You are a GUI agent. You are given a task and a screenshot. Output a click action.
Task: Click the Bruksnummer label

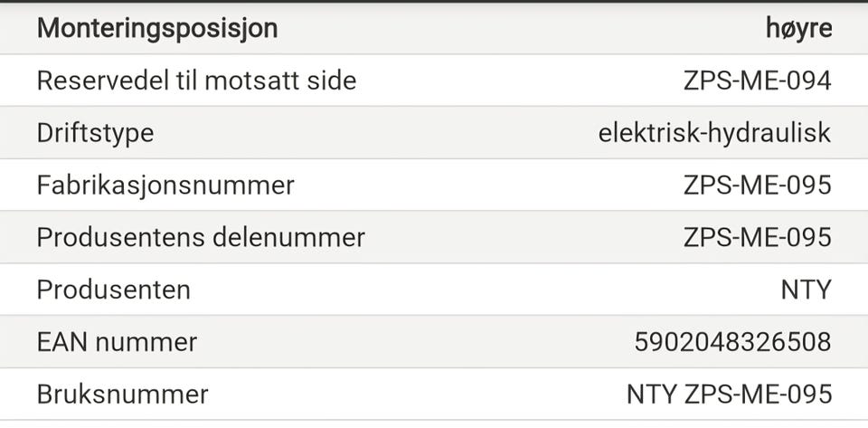point(122,395)
